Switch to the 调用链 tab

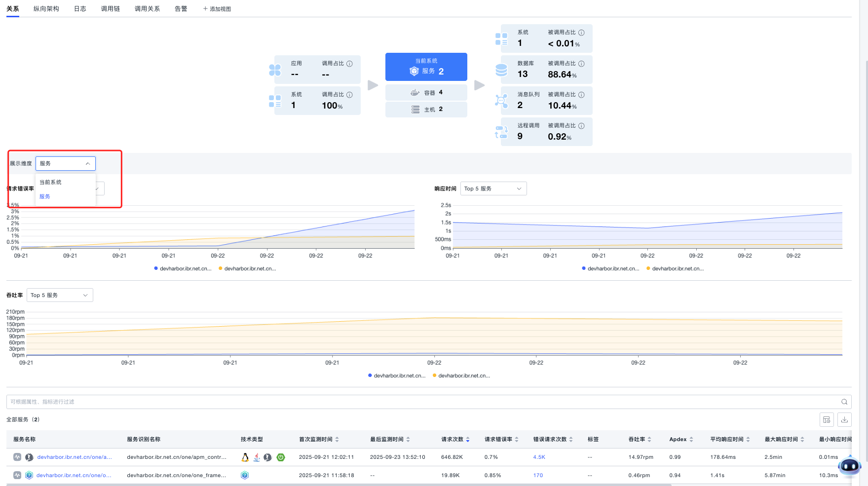pos(111,9)
